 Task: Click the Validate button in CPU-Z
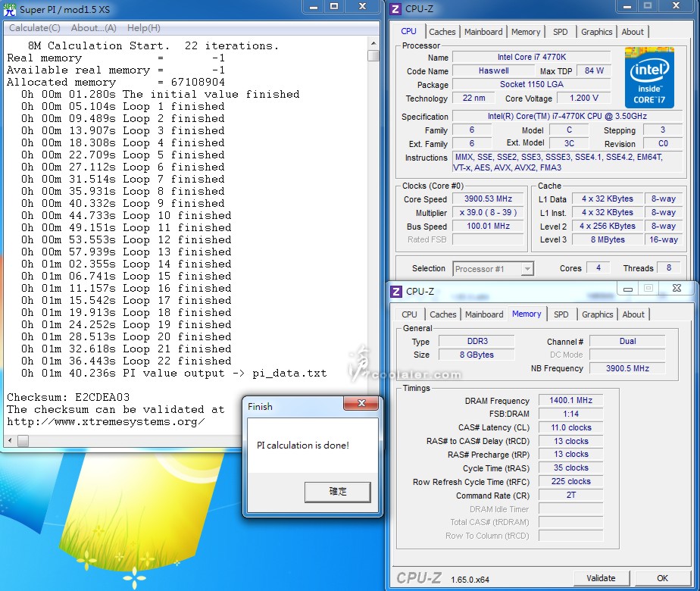coord(601,578)
